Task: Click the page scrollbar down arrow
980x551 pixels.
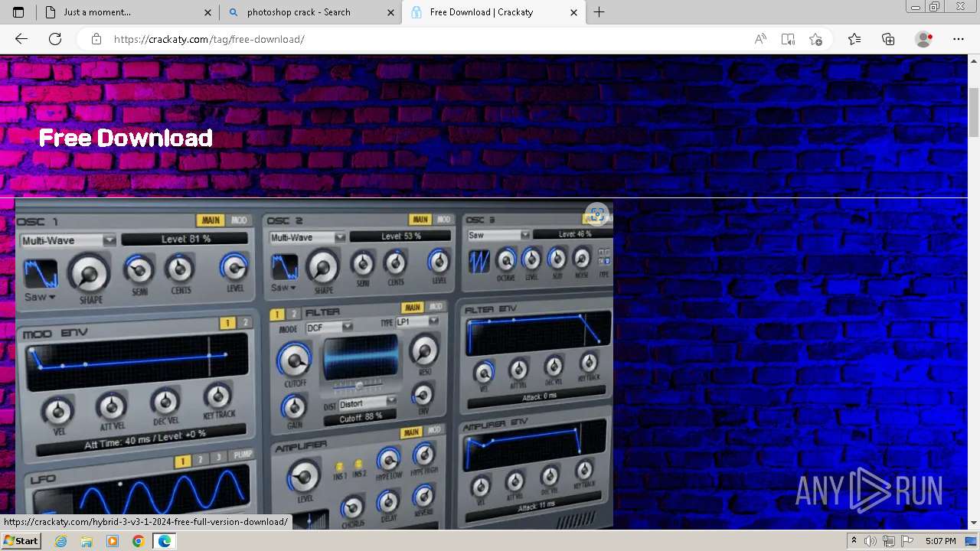Action: 974,523
